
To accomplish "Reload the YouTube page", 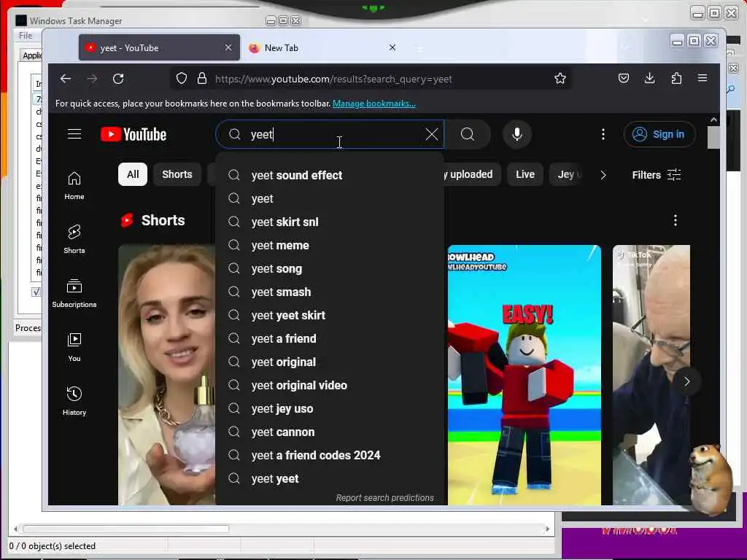I will (118, 79).
